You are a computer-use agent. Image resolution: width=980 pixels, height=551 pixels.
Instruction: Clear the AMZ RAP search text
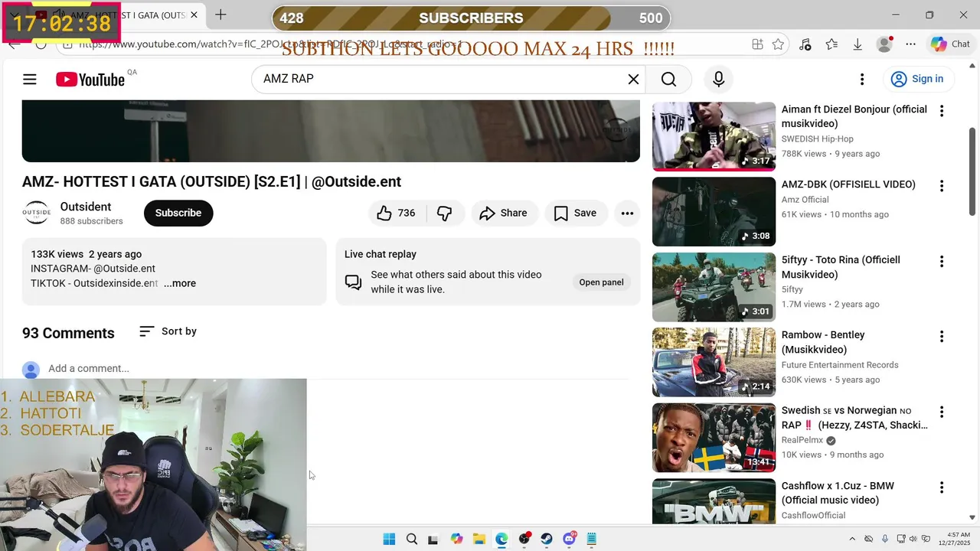[633, 79]
